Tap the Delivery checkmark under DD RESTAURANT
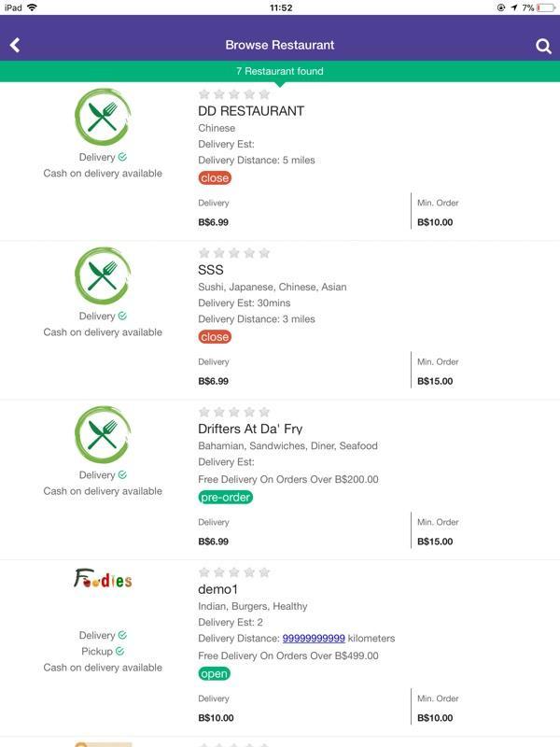560x747 pixels. [x=122, y=157]
